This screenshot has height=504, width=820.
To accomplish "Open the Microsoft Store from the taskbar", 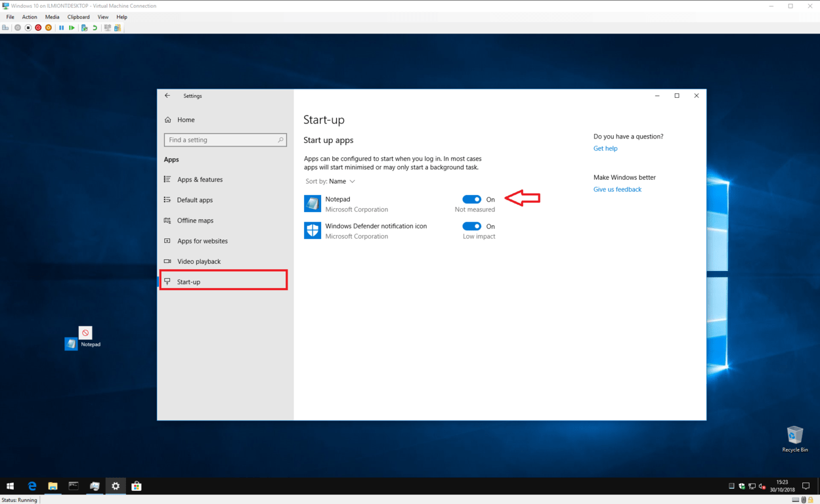I will [x=137, y=486].
